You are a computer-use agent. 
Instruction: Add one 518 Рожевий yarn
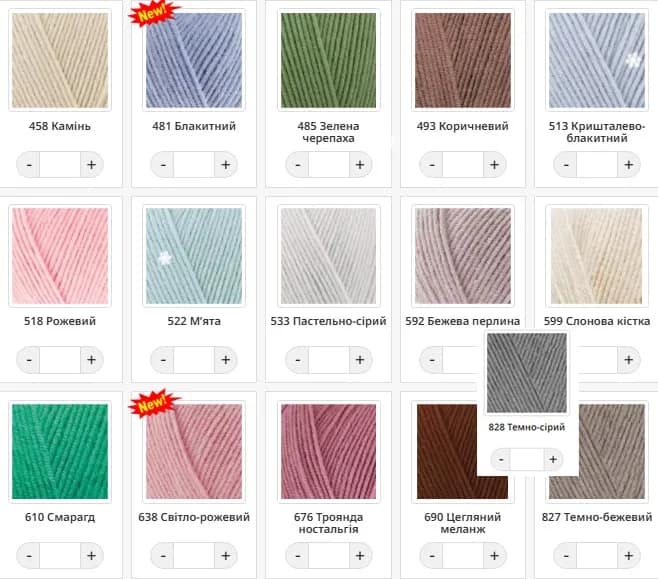91,360
